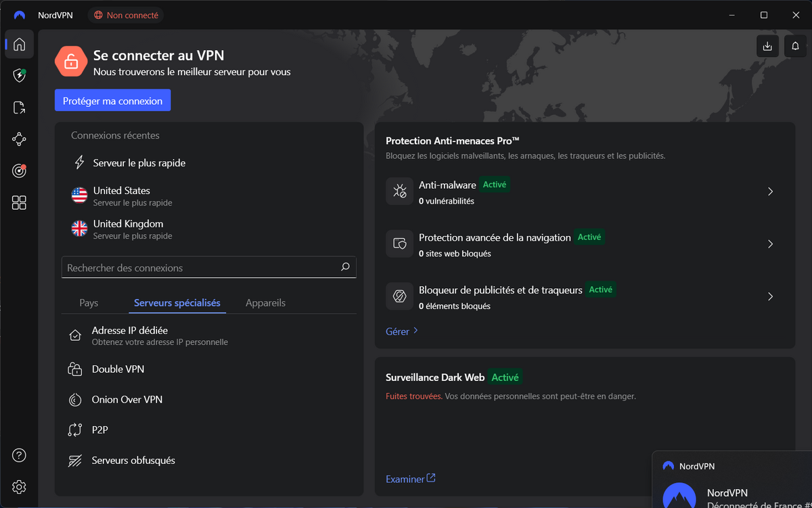Select the Threat Protection shield icon
Viewport: 812px width, 508px height.
pyautogui.click(x=19, y=76)
